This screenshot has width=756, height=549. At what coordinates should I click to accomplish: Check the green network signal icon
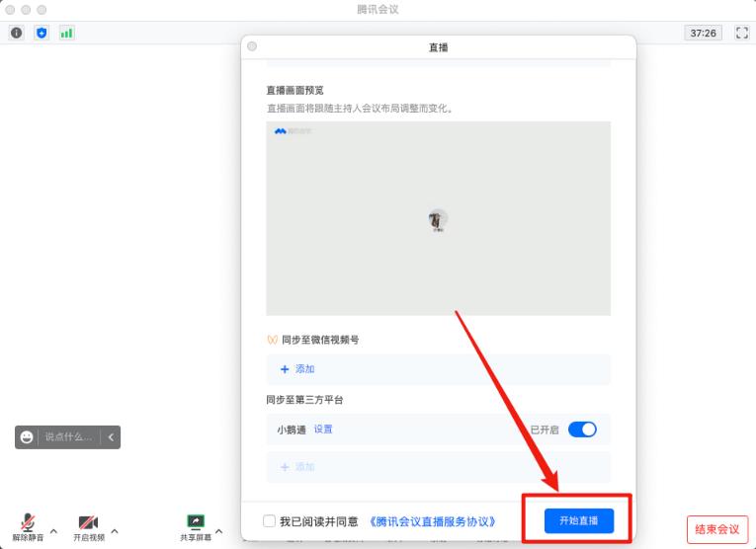point(66,33)
